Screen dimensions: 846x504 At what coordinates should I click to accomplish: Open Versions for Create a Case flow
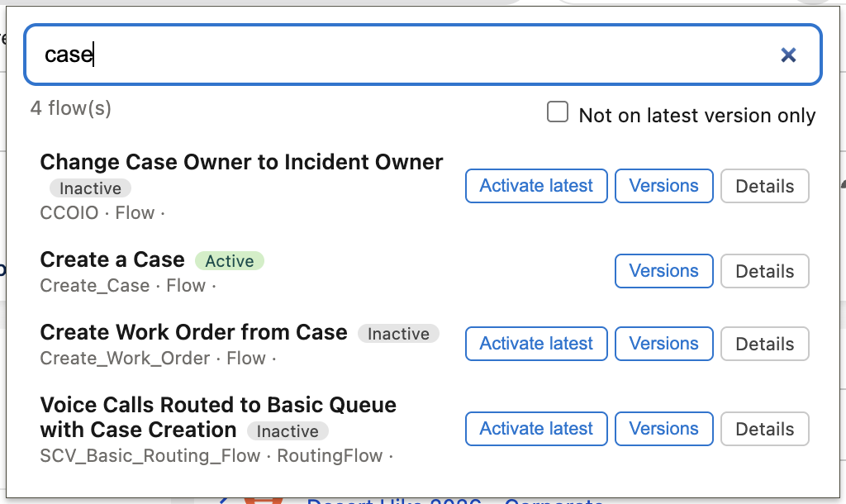coord(663,271)
